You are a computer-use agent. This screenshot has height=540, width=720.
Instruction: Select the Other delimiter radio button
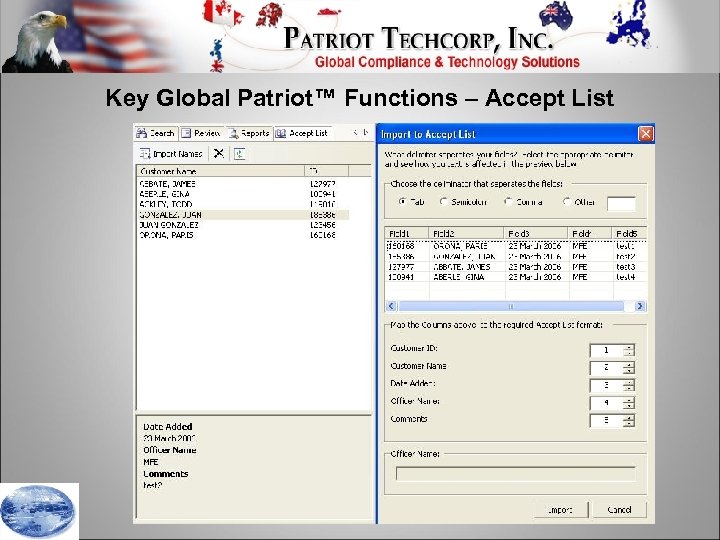click(x=567, y=202)
